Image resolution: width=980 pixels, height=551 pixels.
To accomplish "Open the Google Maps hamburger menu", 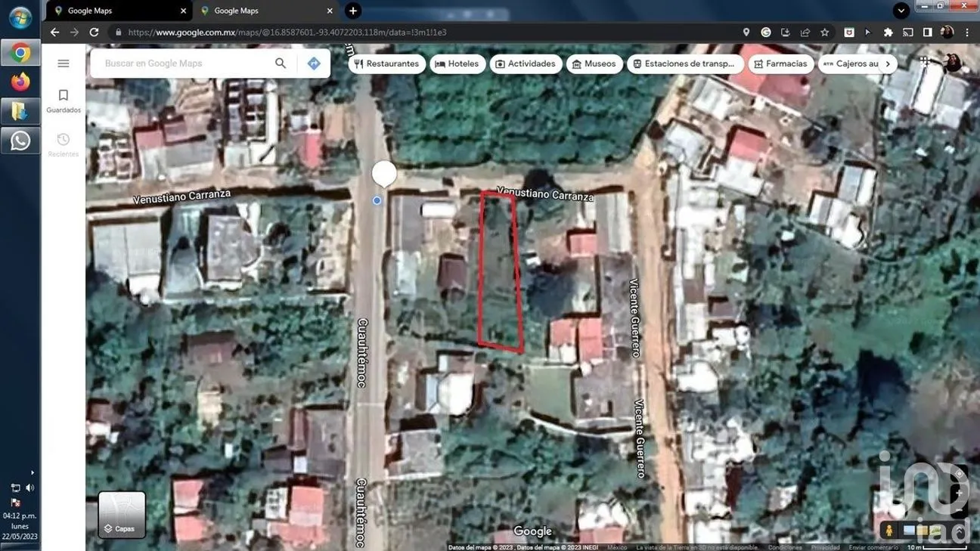I will (64, 63).
